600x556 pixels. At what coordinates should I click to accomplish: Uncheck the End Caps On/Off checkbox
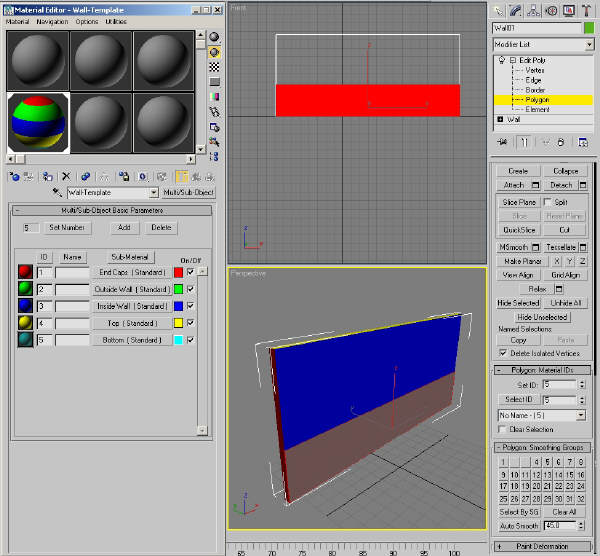[190, 272]
